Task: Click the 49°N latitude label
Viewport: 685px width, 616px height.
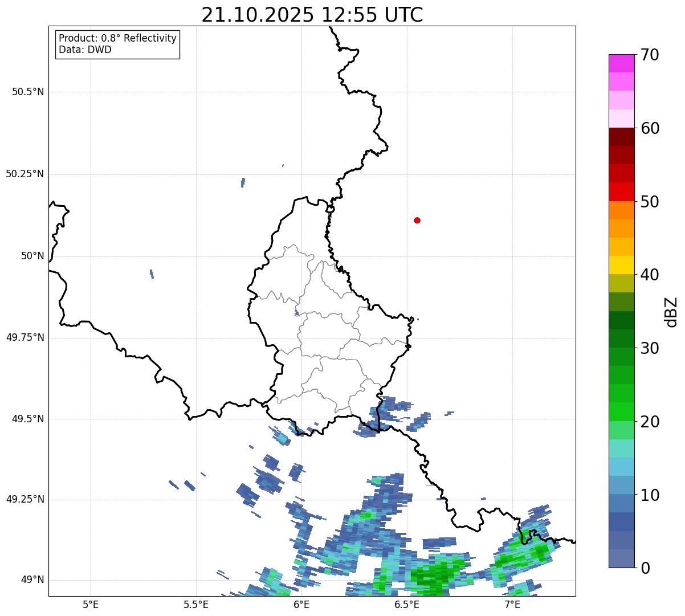Action: (x=32, y=580)
